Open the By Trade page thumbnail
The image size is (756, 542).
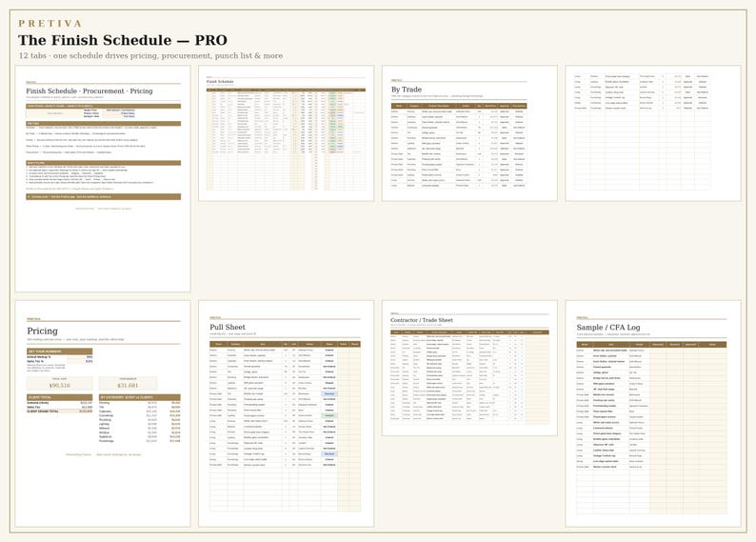coord(469,133)
